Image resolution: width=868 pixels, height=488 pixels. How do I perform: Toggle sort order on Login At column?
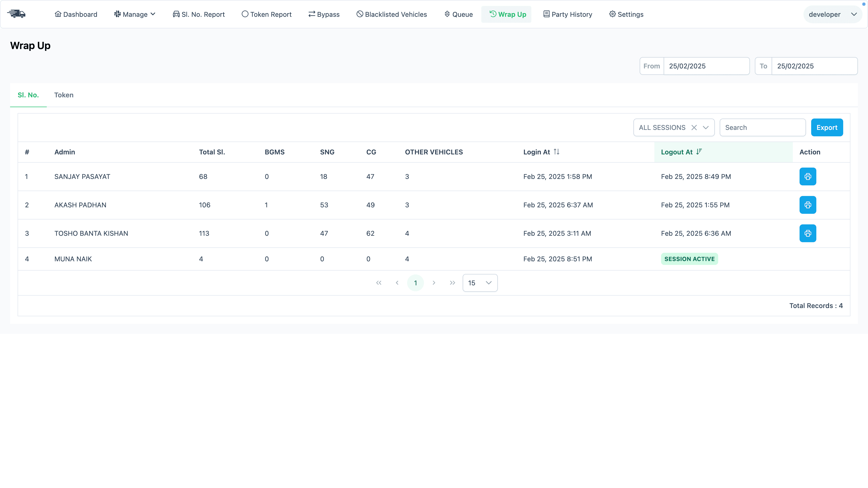(x=556, y=152)
